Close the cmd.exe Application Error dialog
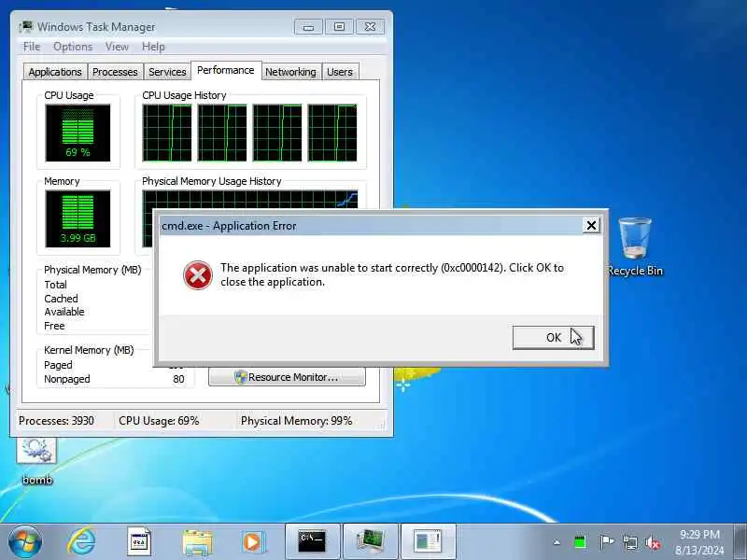747x560 pixels. pos(591,225)
